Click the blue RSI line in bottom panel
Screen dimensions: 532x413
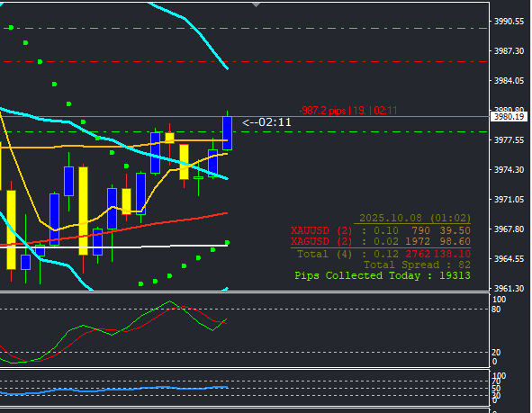point(113,390)
